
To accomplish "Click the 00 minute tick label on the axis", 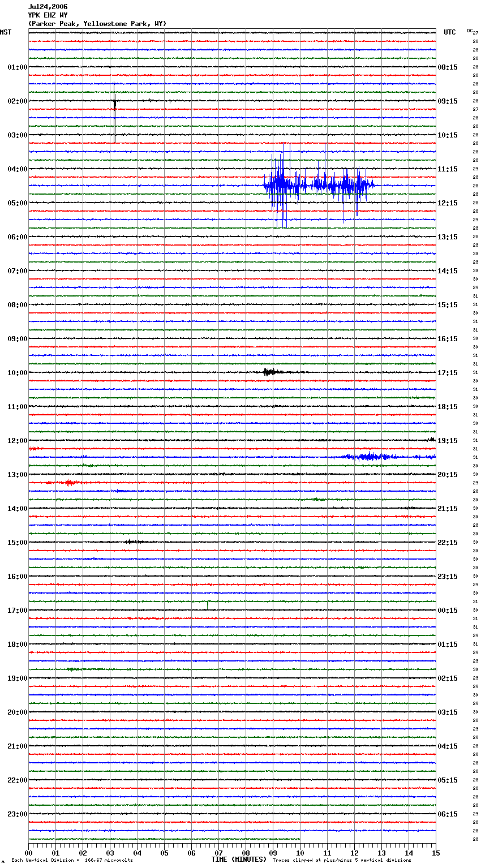I will coord(28,853).
